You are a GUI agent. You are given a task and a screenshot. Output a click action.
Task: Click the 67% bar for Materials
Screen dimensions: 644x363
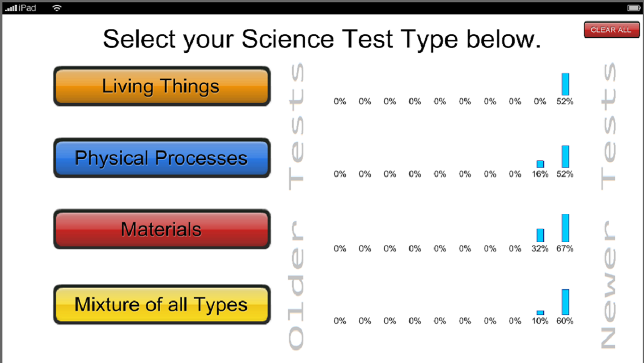[x=565, y=228]
